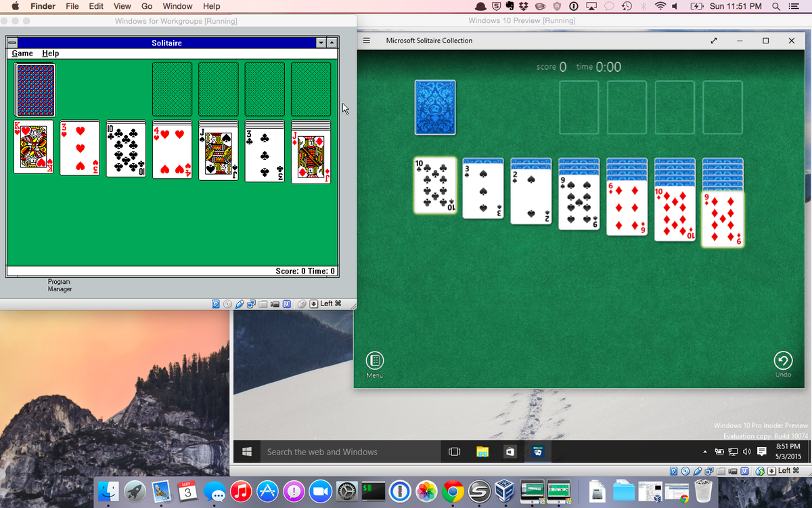Open the Apple menu

pyautogui.click(x=14, y=6)
